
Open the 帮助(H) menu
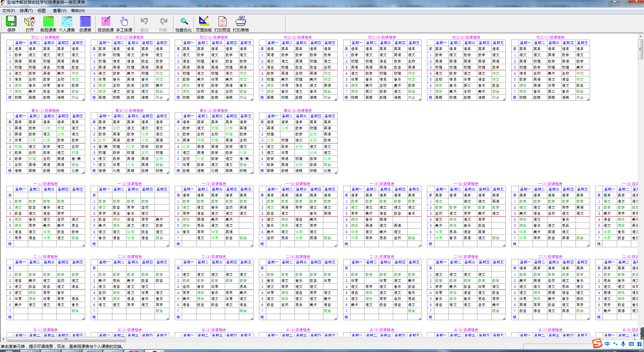(x=78, y=11)
